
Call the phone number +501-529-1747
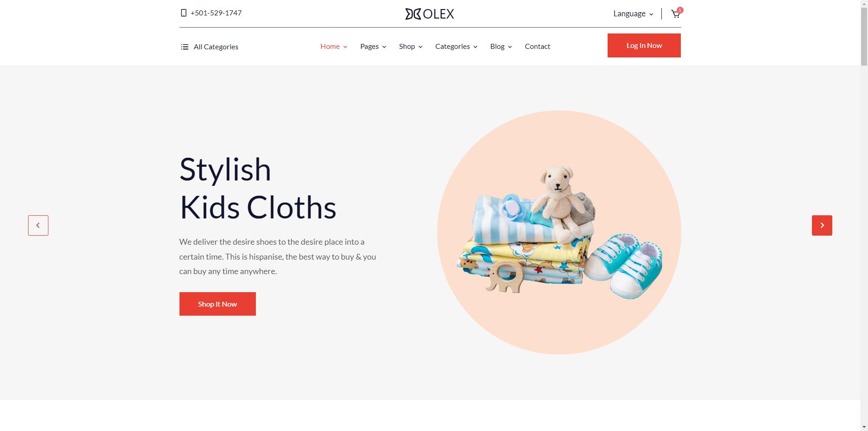pyautogui.click(x=216, y=13)
